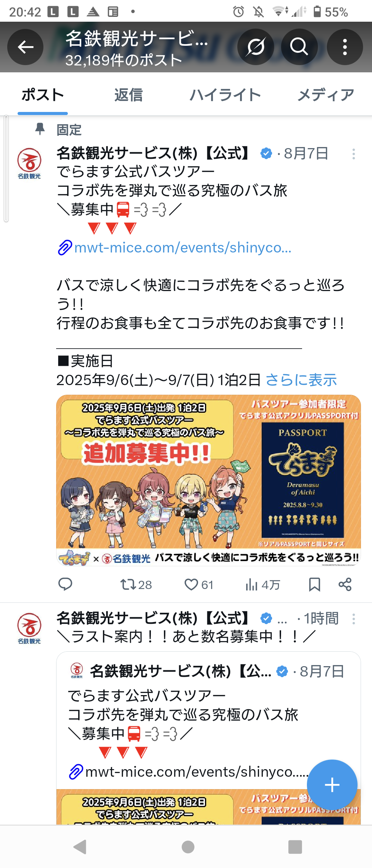Image resolution: width=372 pixels, height=868 pixels.
Task: Share the pinned post
Action: (345, 585)
